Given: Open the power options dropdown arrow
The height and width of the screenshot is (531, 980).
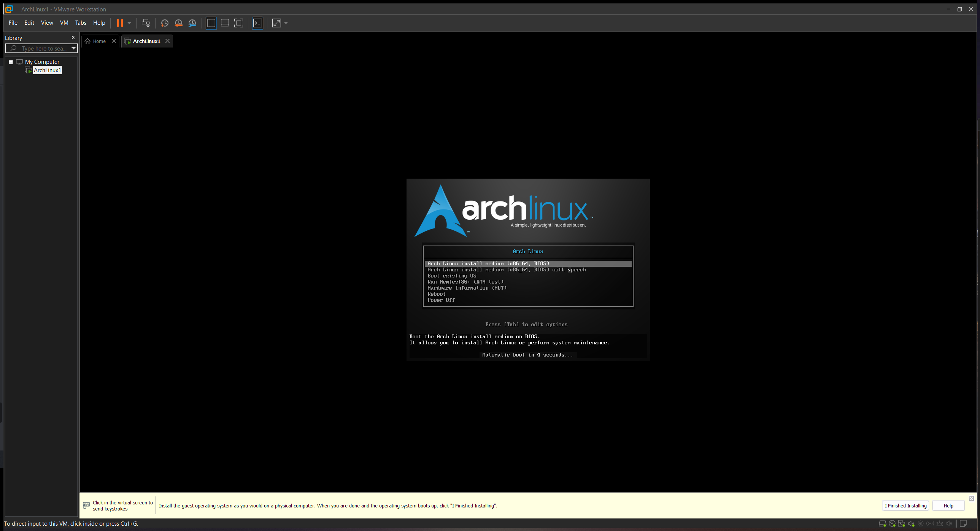Looking at the screenshot, I should point(129,23).
